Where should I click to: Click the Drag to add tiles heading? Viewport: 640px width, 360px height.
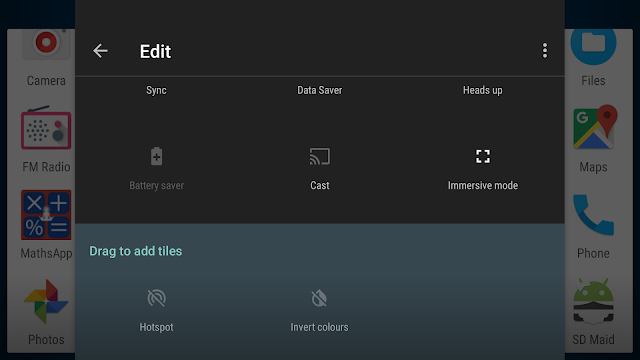136,251
